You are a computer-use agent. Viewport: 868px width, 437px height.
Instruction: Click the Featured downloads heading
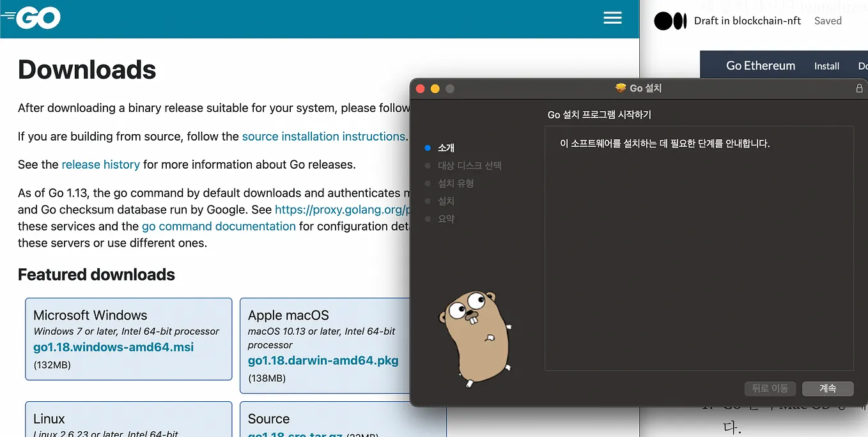[97, 275]
